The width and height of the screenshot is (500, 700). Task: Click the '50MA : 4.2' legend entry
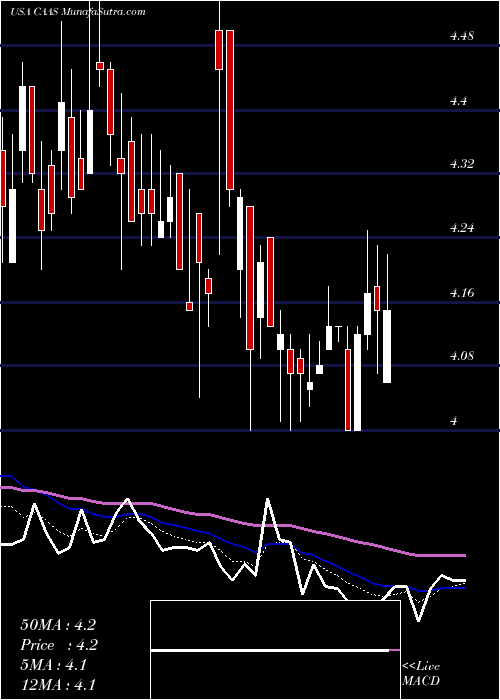point(58,625)
